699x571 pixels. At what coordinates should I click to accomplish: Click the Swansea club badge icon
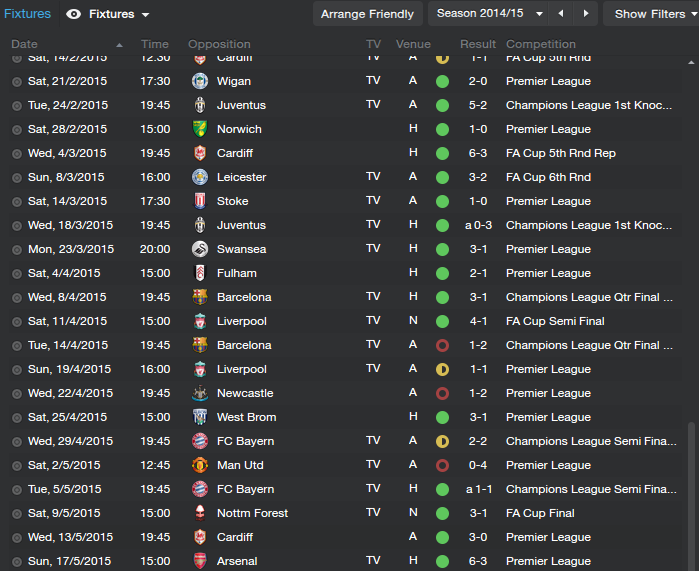(200, 249)
